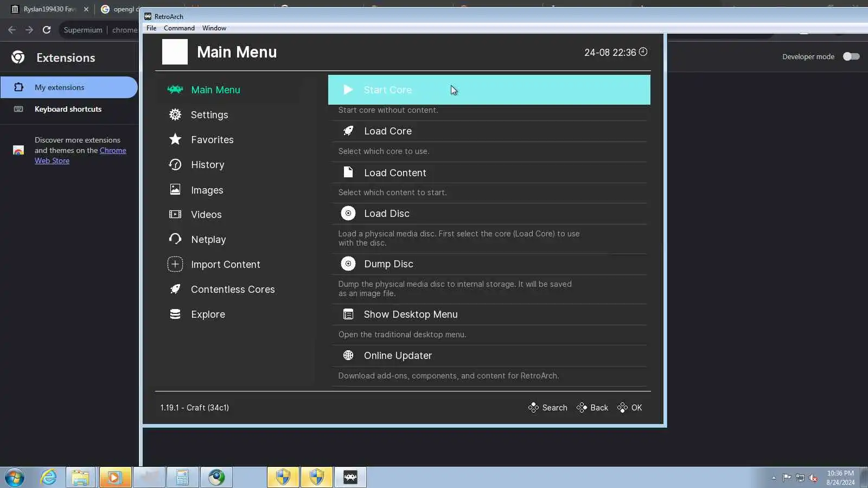Open Keyboard shortcuts in browser sidebar

click(x=69, y=109)
